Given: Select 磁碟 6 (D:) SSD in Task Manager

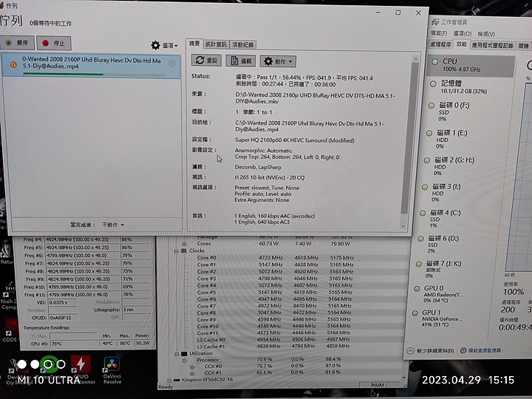Looking at the screenshot, I should pyautogui.click(x=457, y=244).
